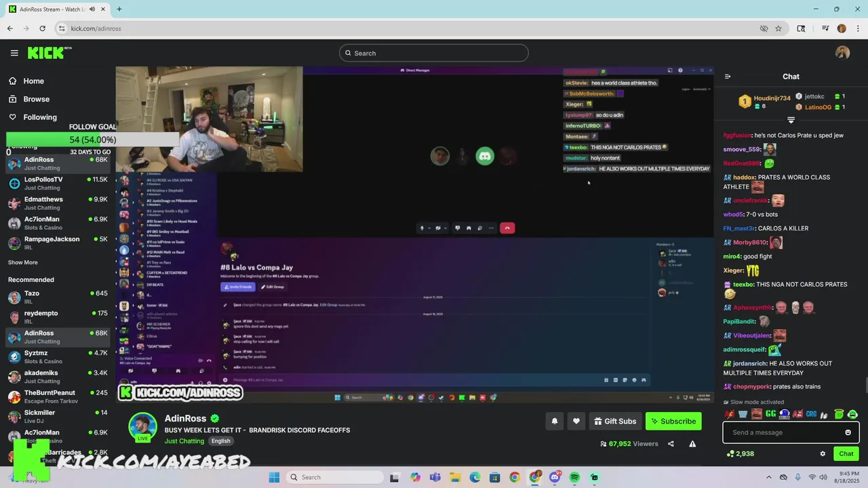Click the site info icon in address bar
This screenshot has height=488, width=868.
[x=61, y=28]
